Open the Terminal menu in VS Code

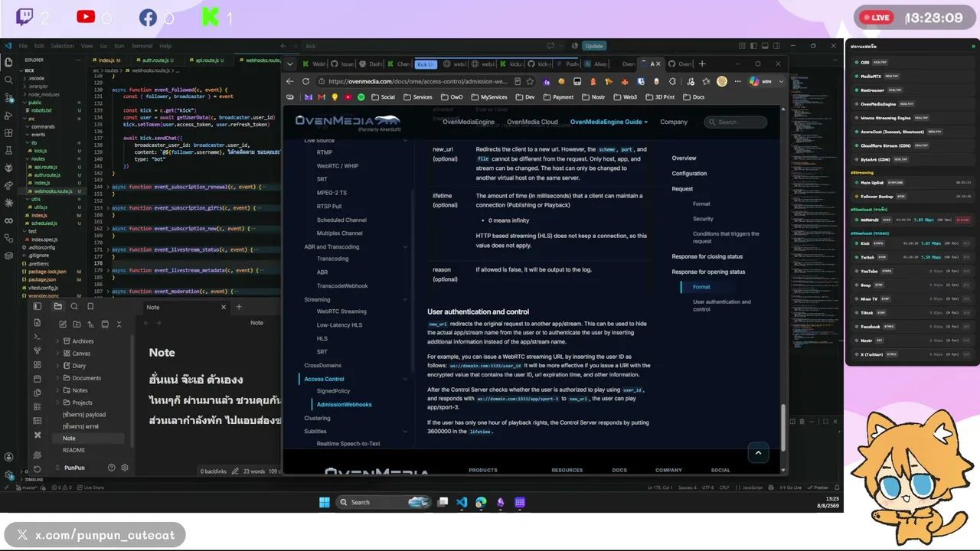(142, 46)
